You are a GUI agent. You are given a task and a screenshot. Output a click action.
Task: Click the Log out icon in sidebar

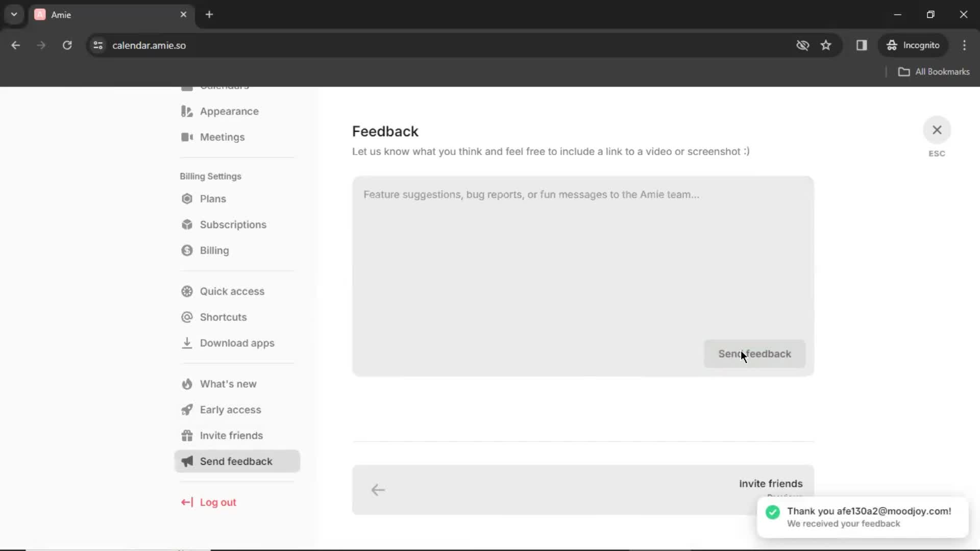pyautogui.click(x=186, y=502)
